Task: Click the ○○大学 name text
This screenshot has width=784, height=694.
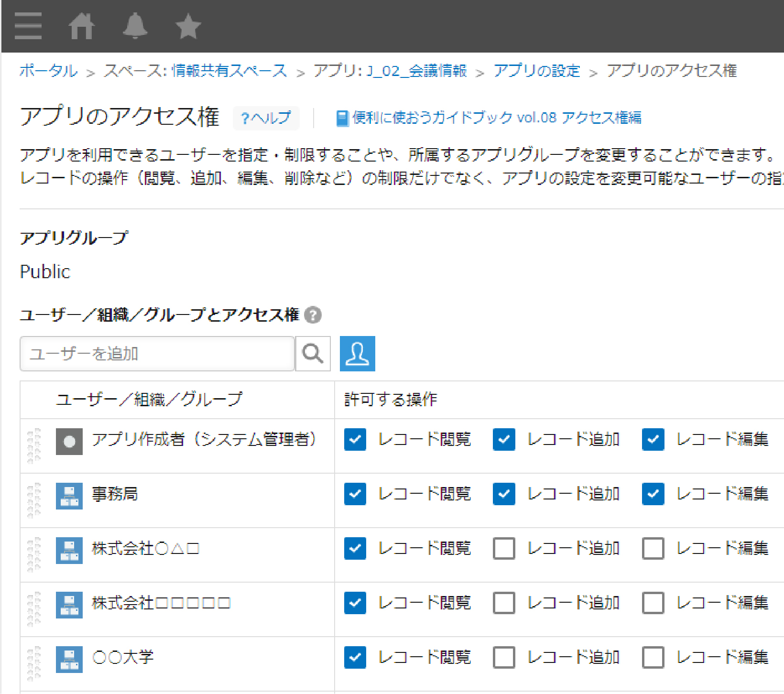Action: 123,658
